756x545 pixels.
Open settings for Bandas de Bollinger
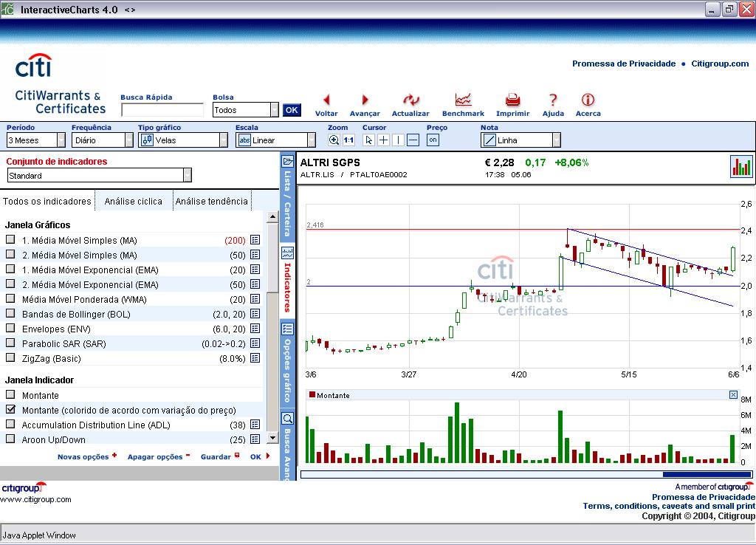(255, 314)
